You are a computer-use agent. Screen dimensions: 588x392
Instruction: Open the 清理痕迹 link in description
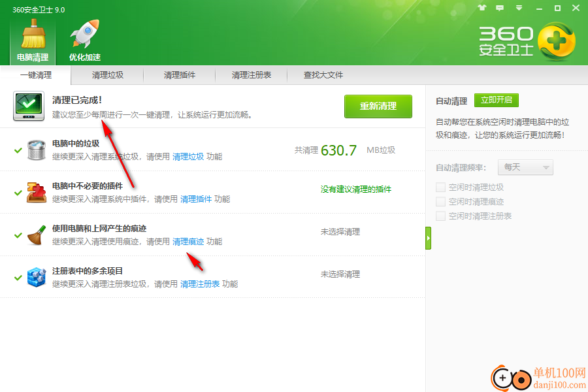[x=188, y=242]
